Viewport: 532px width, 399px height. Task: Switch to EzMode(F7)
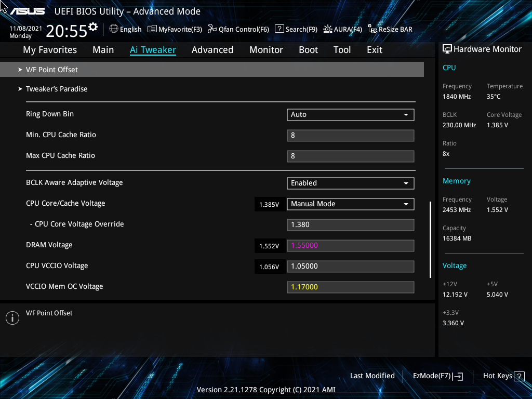pyautogui.click(x=437, y=376)
